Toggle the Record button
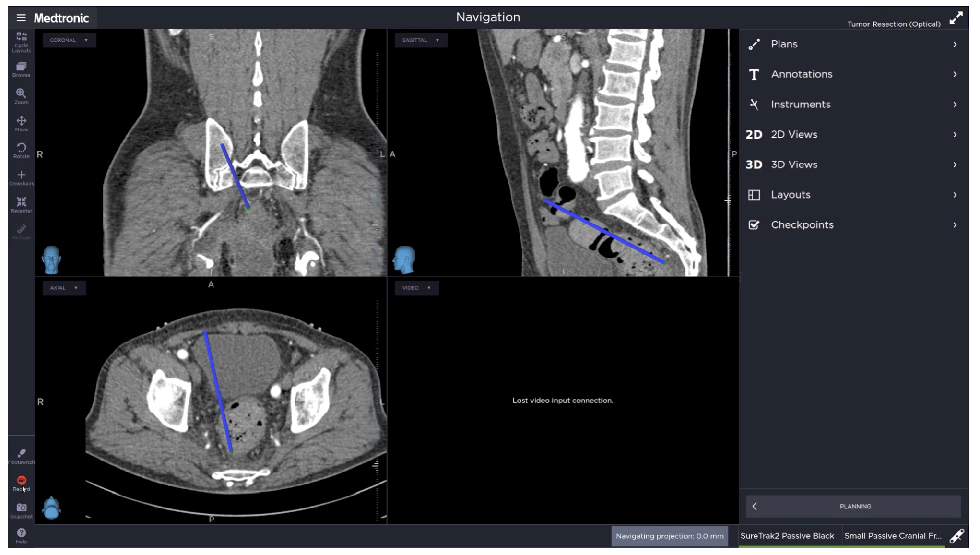Screen dimensions: 980x555 click(x=21, y=483)
